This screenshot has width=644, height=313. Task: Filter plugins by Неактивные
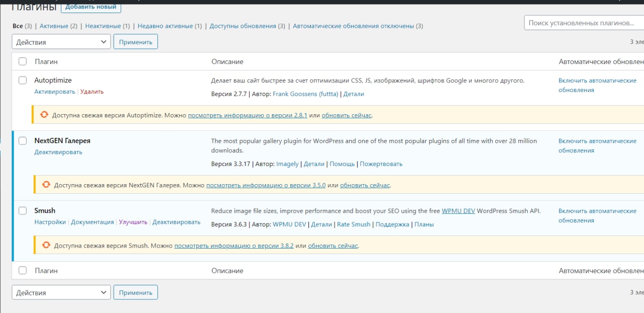tap(103, 26)
